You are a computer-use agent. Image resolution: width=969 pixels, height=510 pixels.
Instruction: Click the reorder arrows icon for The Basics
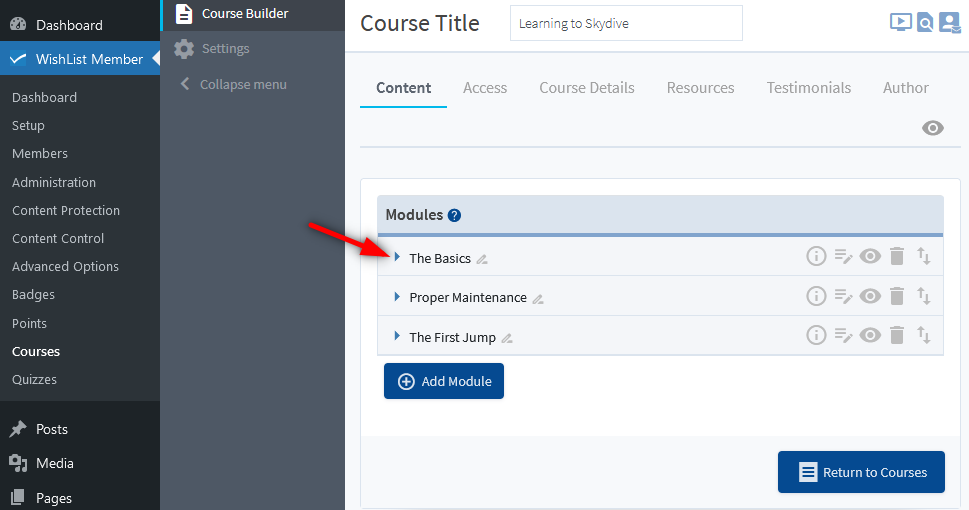[x=924, y=257]
